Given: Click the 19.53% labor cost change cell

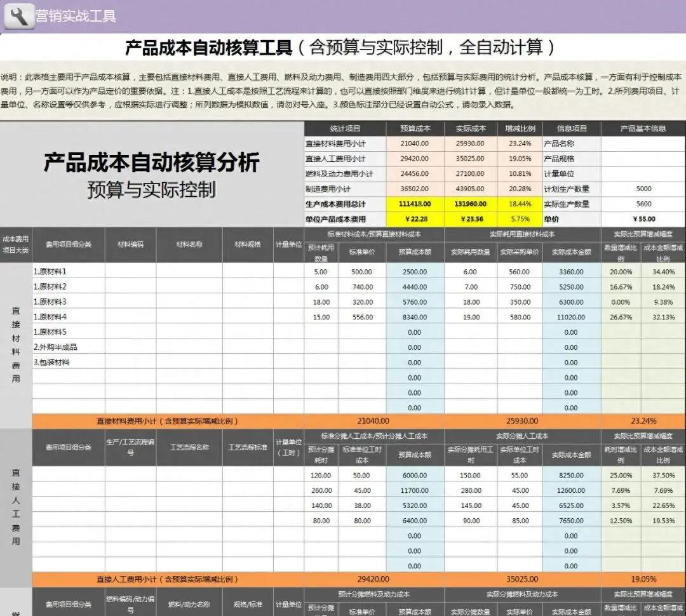Looking at the screenshot, I should coord(663,521).
